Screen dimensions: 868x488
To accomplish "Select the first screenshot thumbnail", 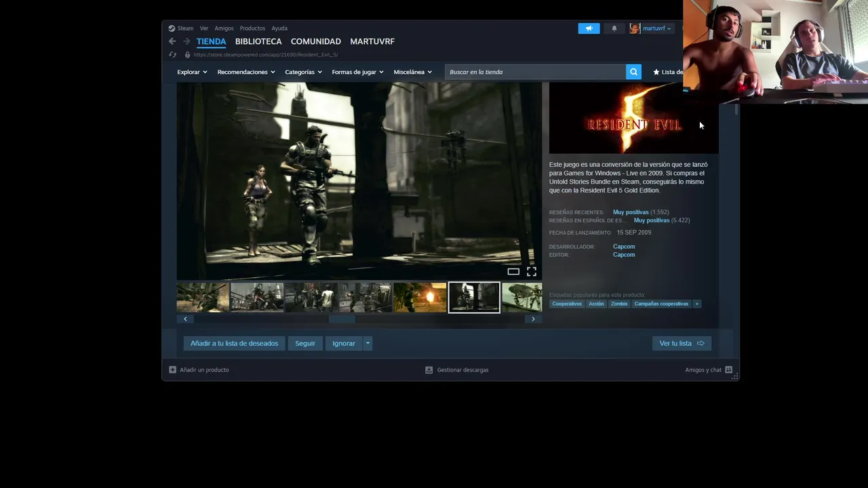I will (203, 298).
